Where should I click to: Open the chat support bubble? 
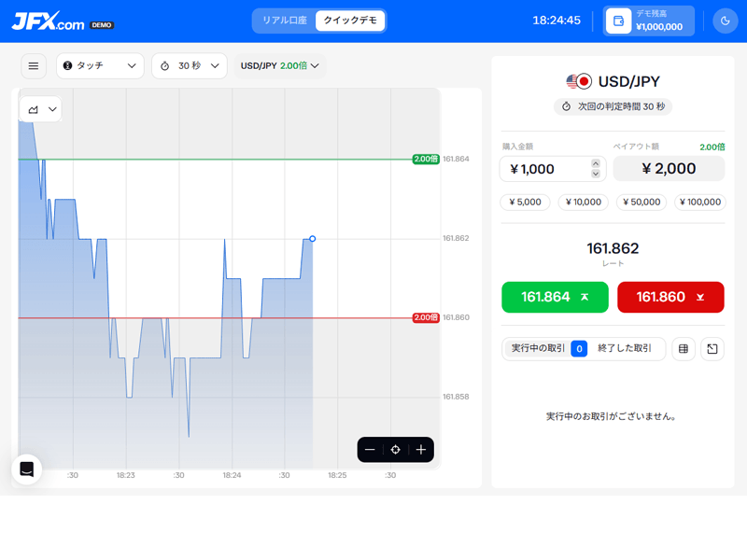pyautogui.click(x=27, y=469)
